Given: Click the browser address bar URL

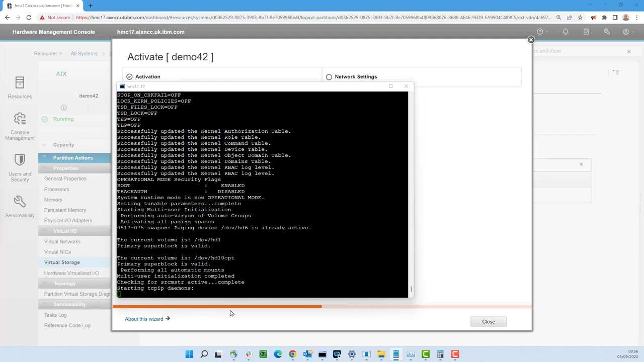Looking at the screenshot, I should [314, 18].
